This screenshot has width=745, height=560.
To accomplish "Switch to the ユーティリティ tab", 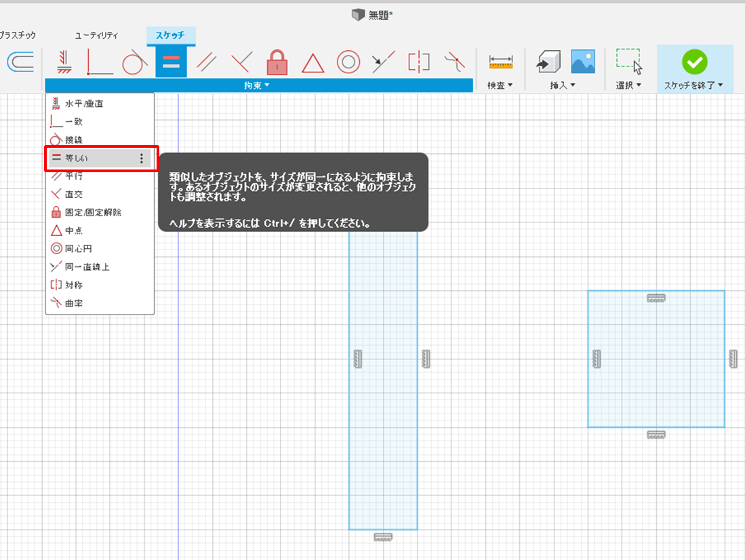I will point(96,35).
